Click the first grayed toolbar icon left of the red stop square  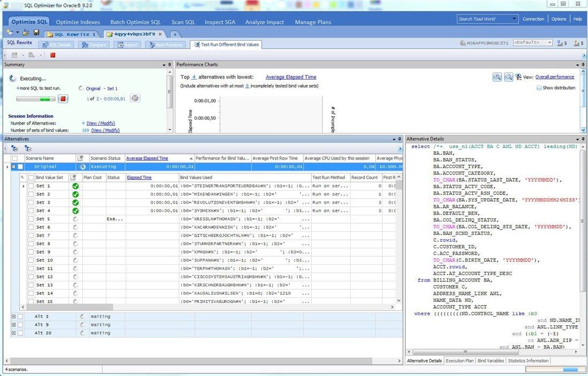click(14, 55)
